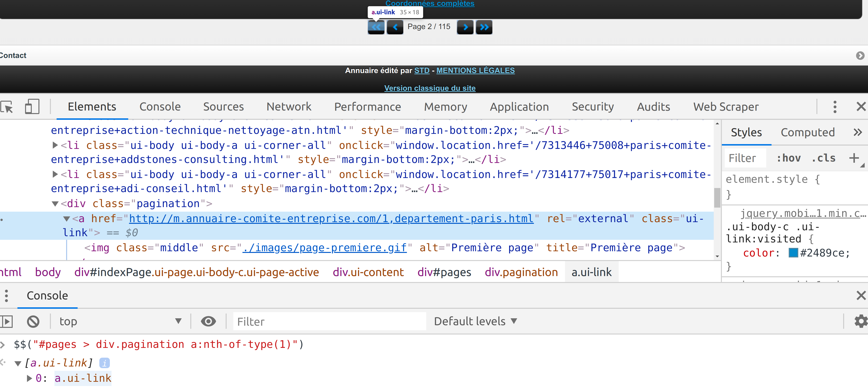868x387 pixels.
Task: Open the Default levels dropdown
Action: coord(475,321)
